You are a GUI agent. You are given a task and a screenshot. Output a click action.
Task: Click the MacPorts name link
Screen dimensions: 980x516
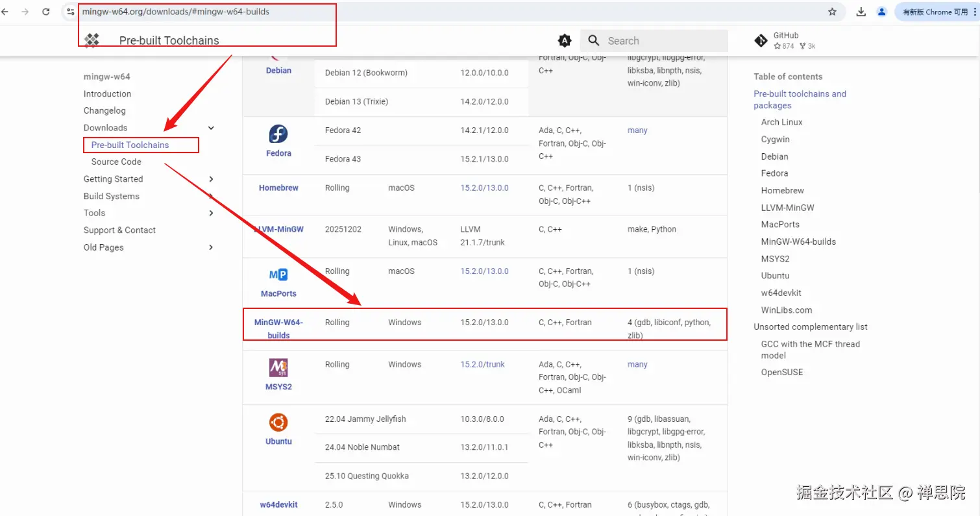click(x=278, y=293)
